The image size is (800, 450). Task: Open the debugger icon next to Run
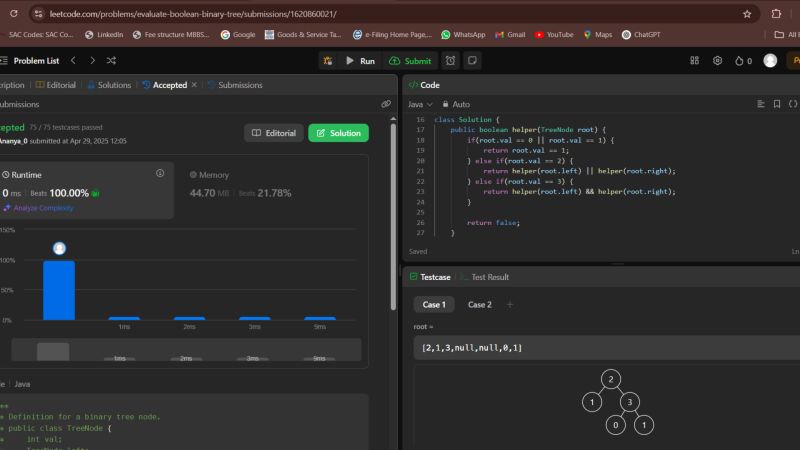click(328, 61)
